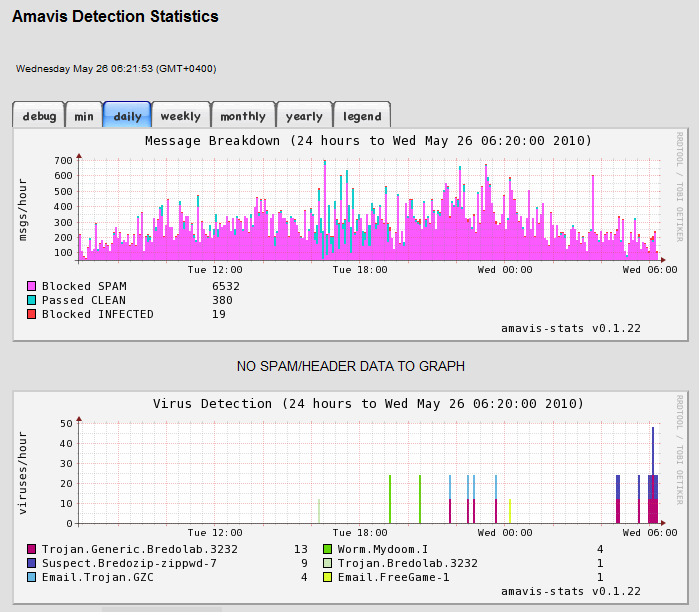
Task: Click the Worm.Mydoom.I green swatch
Action: click(x=327, y=549)
